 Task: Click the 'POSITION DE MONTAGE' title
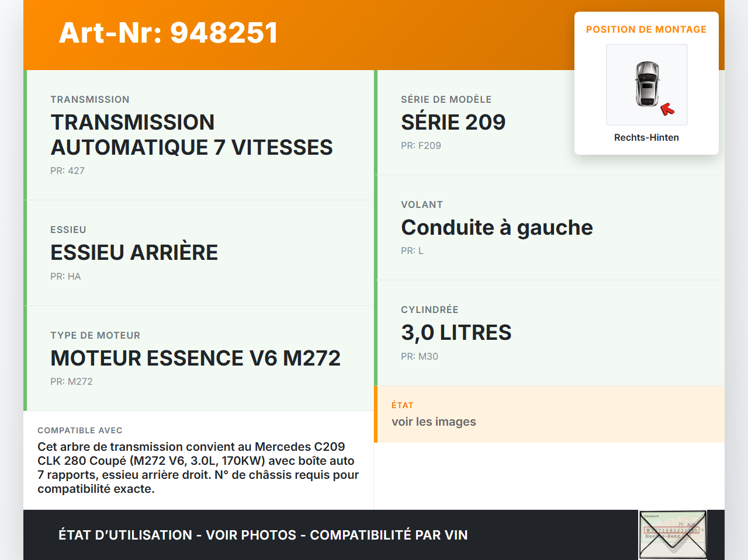pos(646,29)
